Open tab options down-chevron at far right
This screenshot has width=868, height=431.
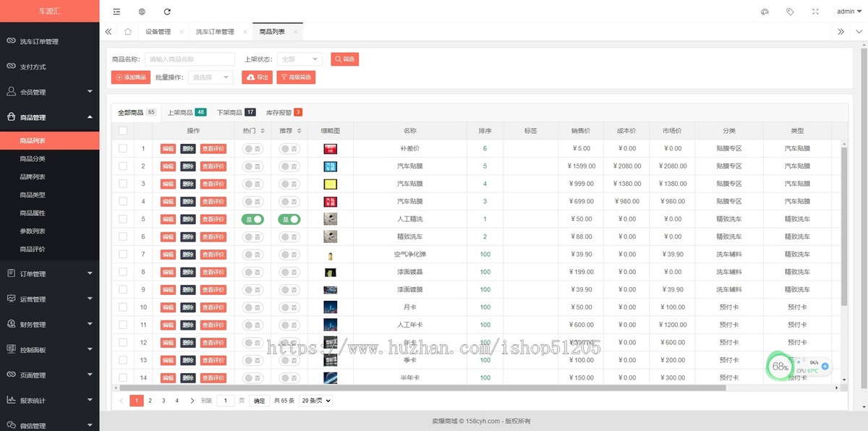(x=858, y=32)
